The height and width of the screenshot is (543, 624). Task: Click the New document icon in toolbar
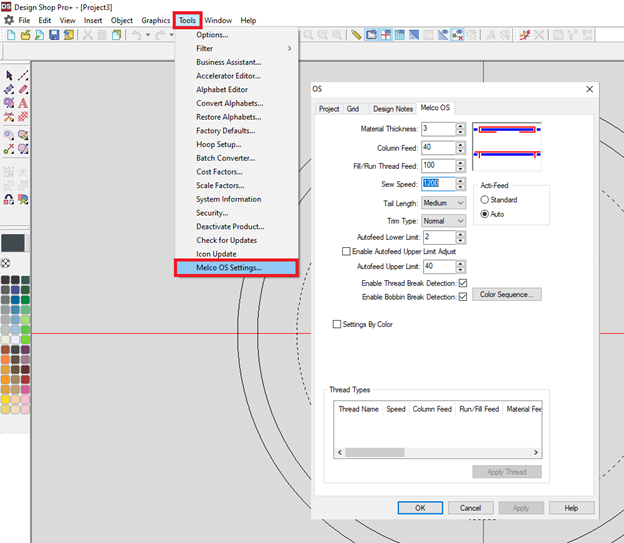(10, 35)
